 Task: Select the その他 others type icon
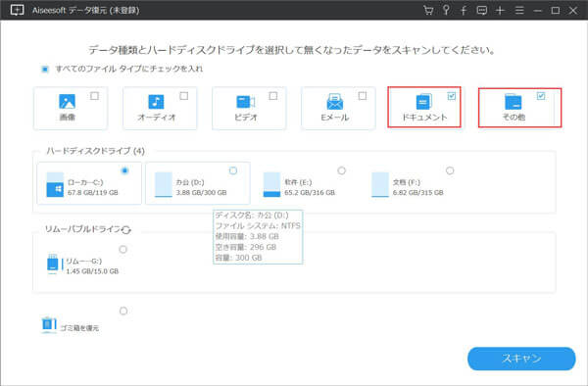click(513, 102)
